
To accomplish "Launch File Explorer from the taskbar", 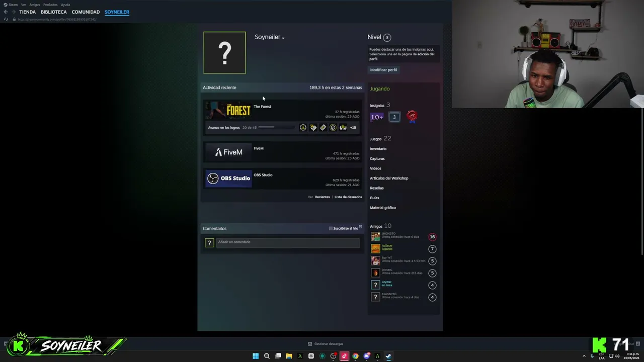I will pos(289,356).
